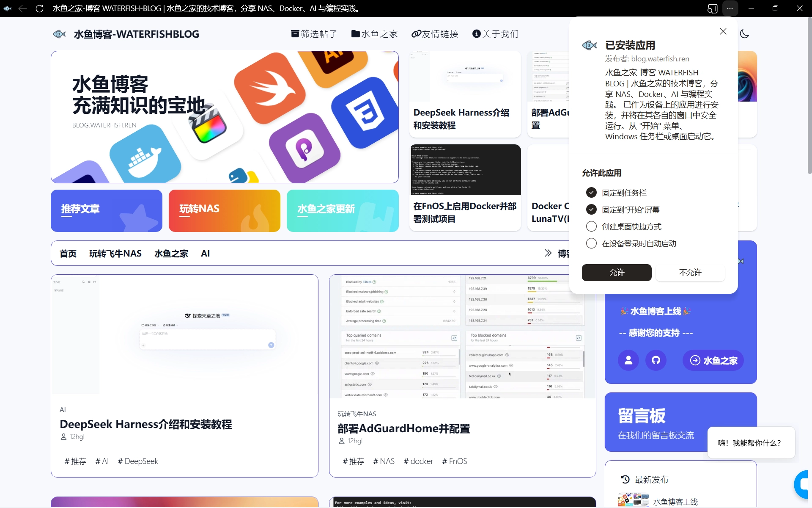Open the DeepSeek Harness介绍和安装教程 top card
812x508 pixels.
pos(465,94)
